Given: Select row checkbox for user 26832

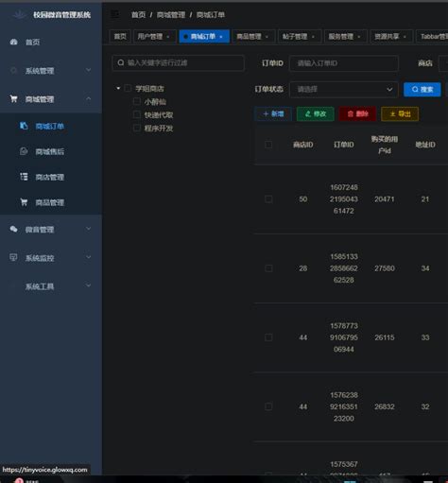Looking at the screenshot, I should click(x=268, y=406).
